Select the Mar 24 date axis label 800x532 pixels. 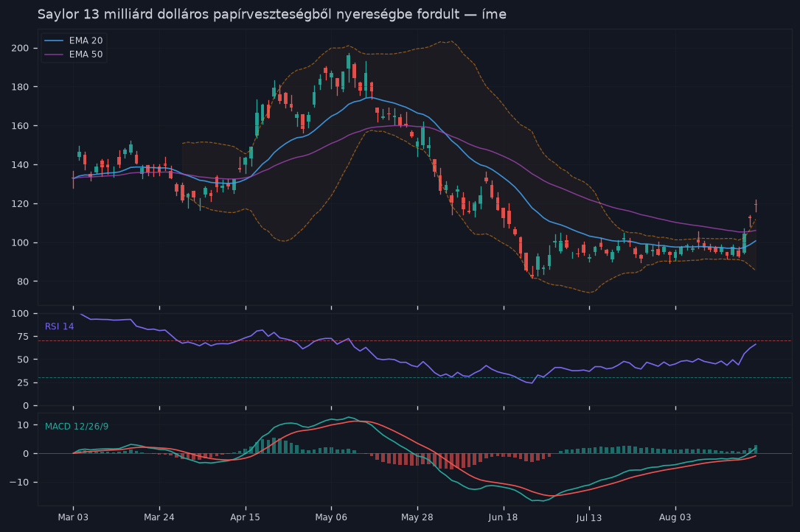(x=159, y=517)
